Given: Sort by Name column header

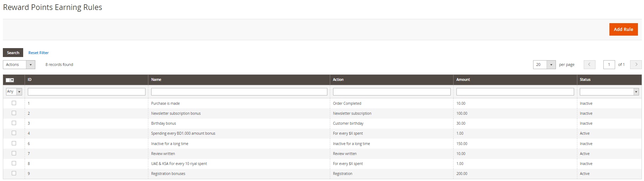Looking at the screenshot, I should click(x=239, y=79).
